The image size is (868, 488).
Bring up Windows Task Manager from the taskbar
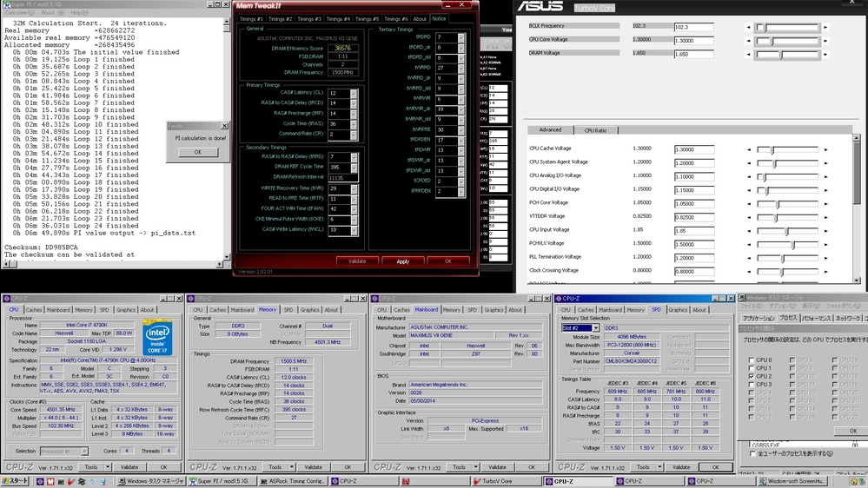(150, 481)
